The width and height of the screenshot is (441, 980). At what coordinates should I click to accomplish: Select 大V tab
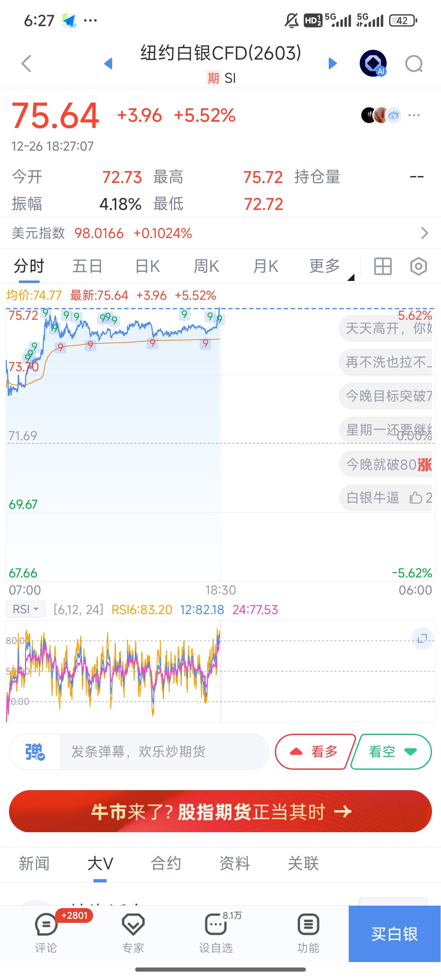point(100,864)
